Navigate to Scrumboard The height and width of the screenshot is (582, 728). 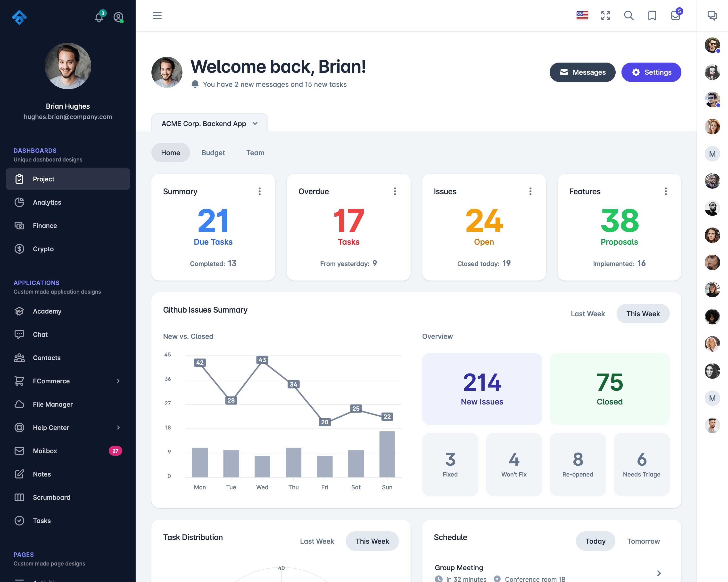point(52,497)
